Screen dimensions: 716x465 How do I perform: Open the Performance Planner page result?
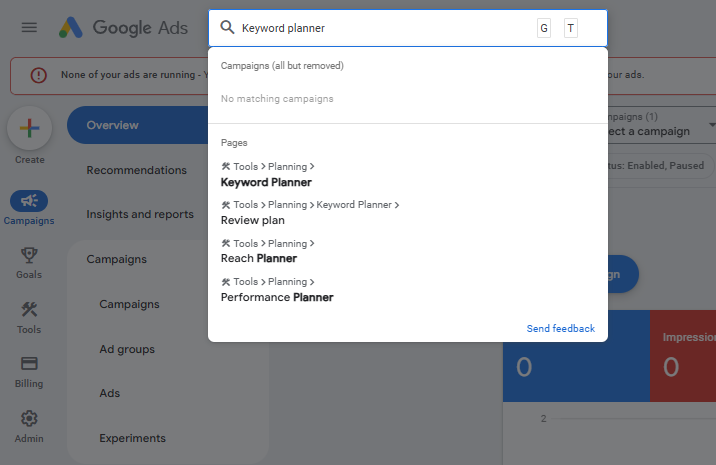(277, 297)
